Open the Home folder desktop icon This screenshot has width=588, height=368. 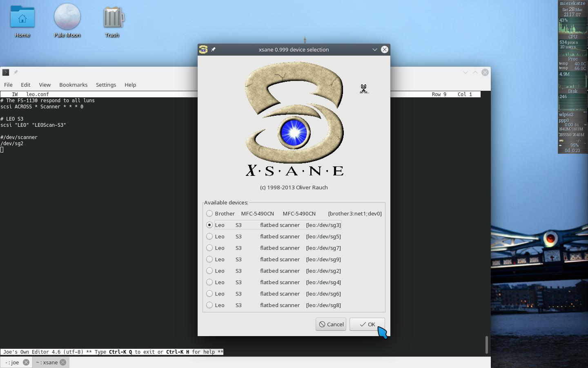(22, 17)
